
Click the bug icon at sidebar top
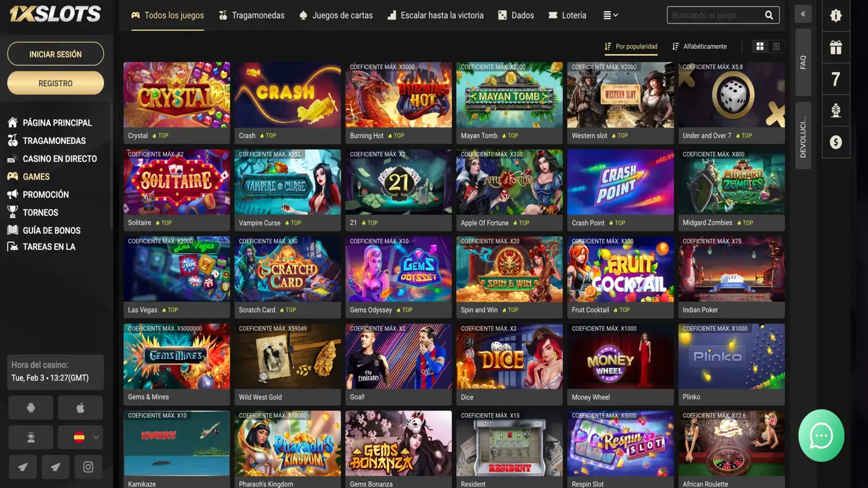pyautogui.click(x=836, y=15)
